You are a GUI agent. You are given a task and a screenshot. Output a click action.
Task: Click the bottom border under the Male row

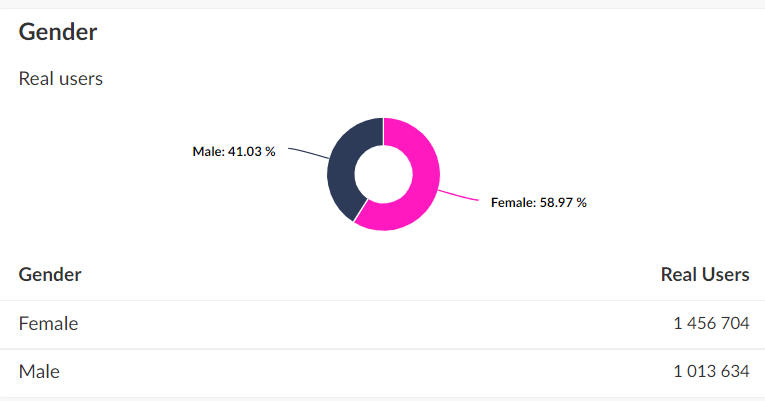pos(382,397)
